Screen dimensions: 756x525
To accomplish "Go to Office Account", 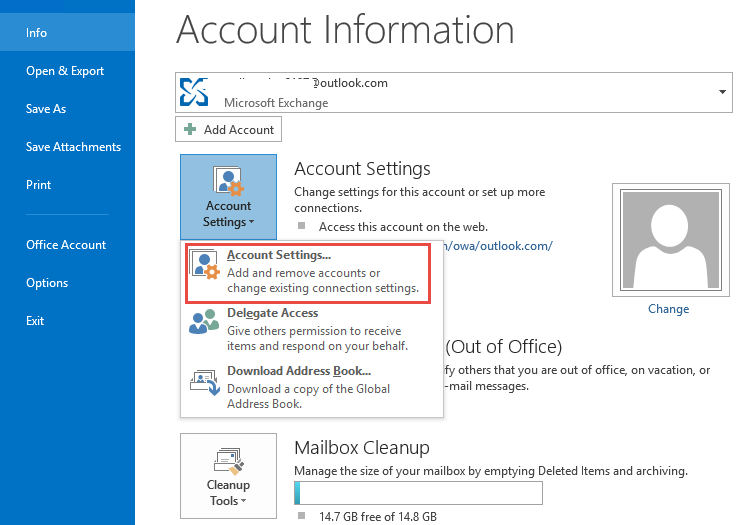I will [66, 245].
